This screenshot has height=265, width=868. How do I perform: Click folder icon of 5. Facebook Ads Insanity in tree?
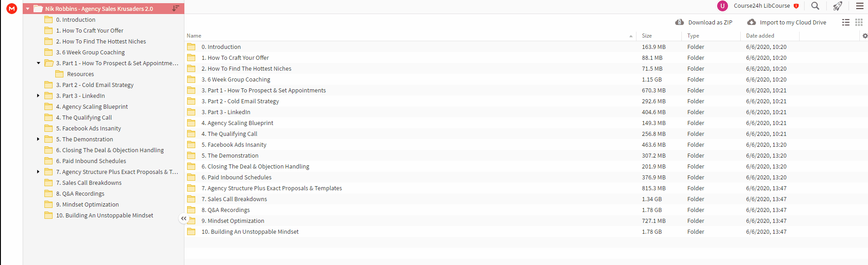point(48,128)
